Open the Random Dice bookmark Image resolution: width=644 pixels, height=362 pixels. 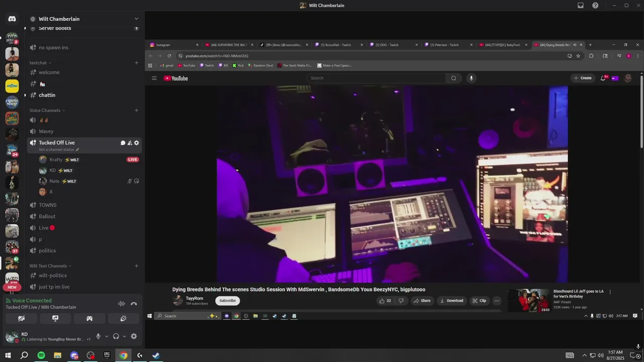coord(260,65)
